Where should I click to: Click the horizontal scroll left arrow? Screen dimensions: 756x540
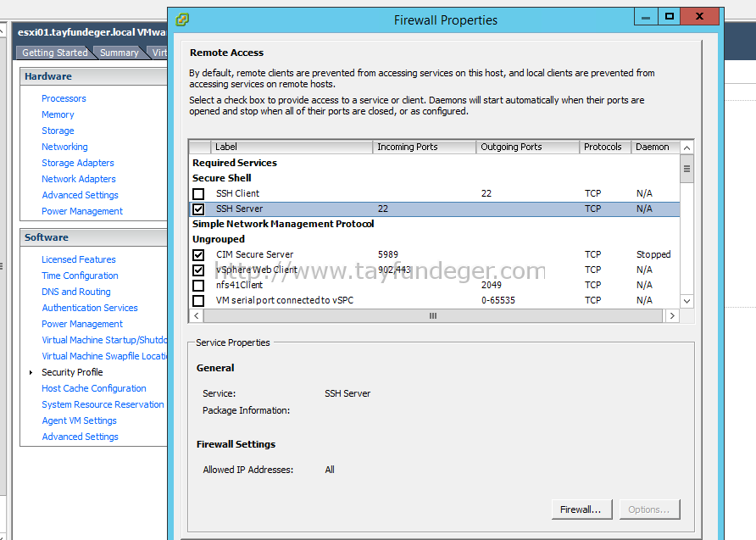pos(197,316)
